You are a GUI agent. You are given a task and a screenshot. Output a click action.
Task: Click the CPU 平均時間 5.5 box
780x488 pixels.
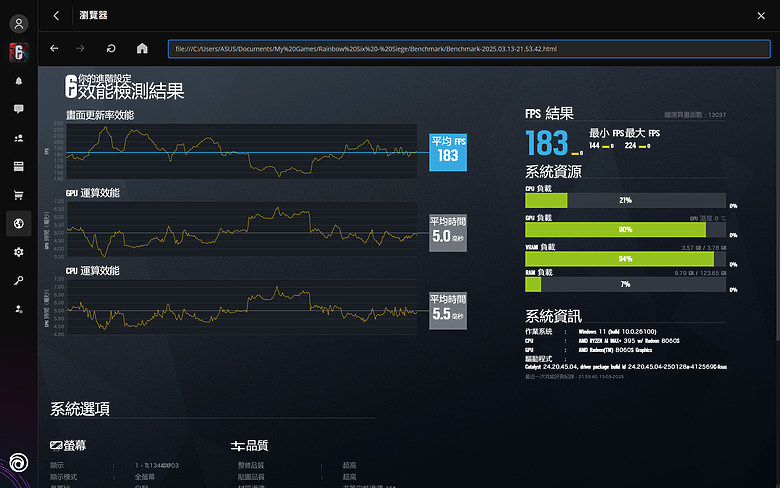pyautogui.click(x=448, y=310)
